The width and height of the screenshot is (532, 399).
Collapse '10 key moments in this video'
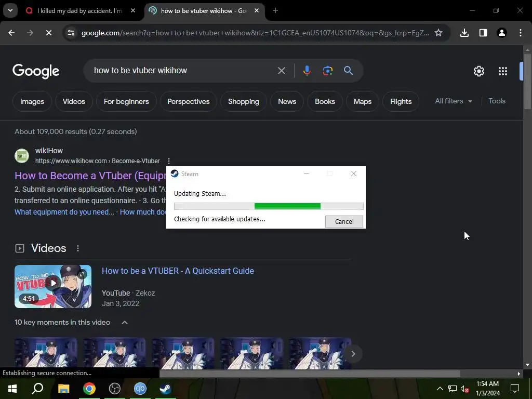(x=125, y=322)
